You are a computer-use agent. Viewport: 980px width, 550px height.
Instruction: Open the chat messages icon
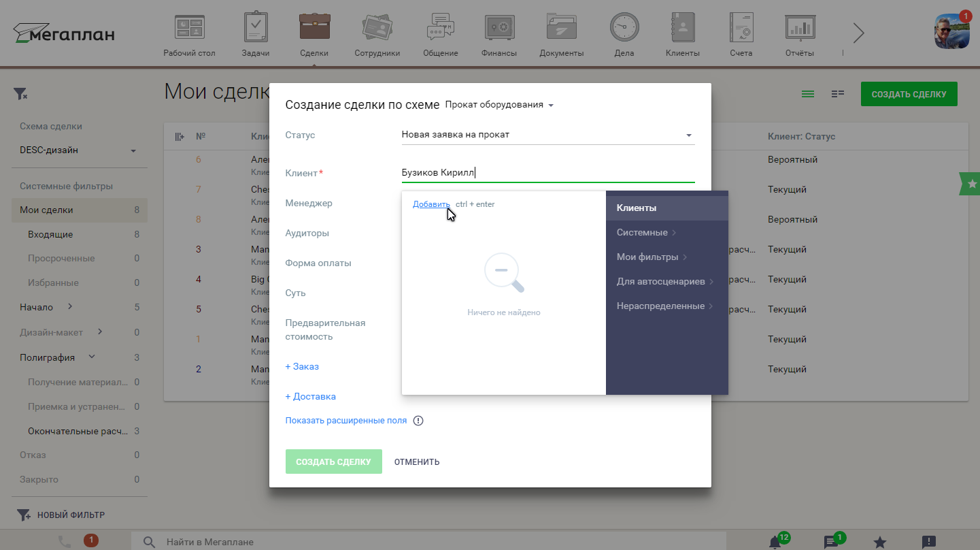click(x=830, y=542)
